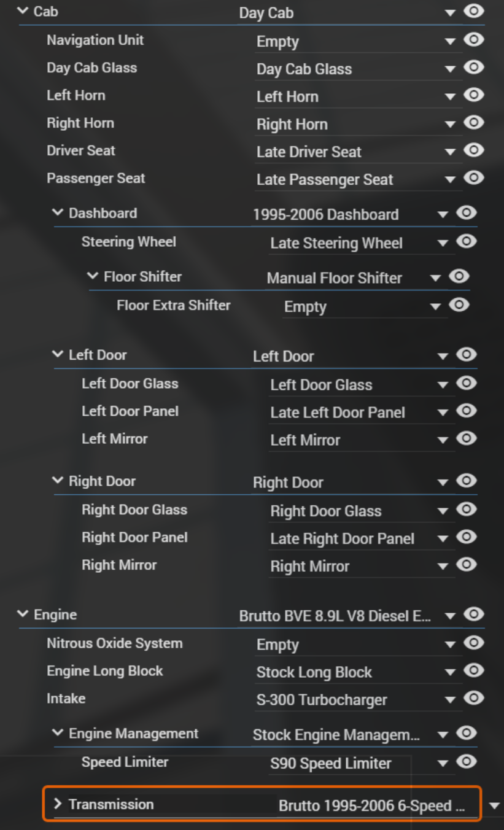Image resolution: width=504 pixels, height=830 pixels.
Task: Hide the whole Cab group
Action: click(473, 11)
